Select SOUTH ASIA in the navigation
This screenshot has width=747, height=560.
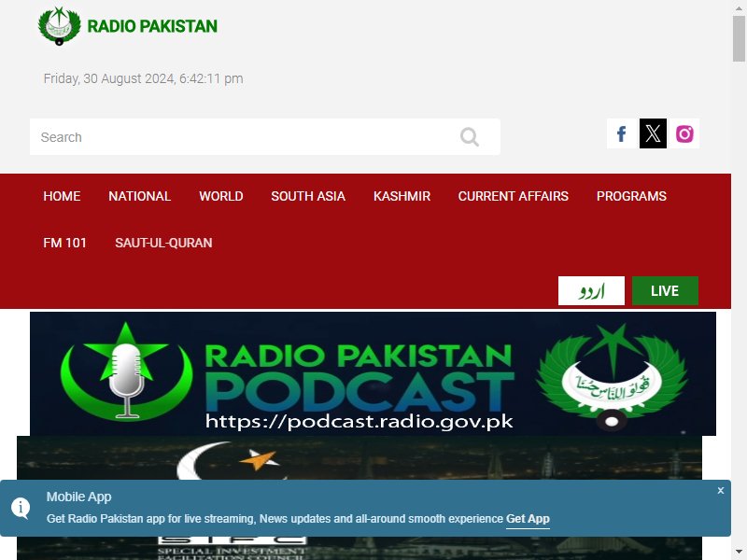pyautogui.click(x=308, y=196)
